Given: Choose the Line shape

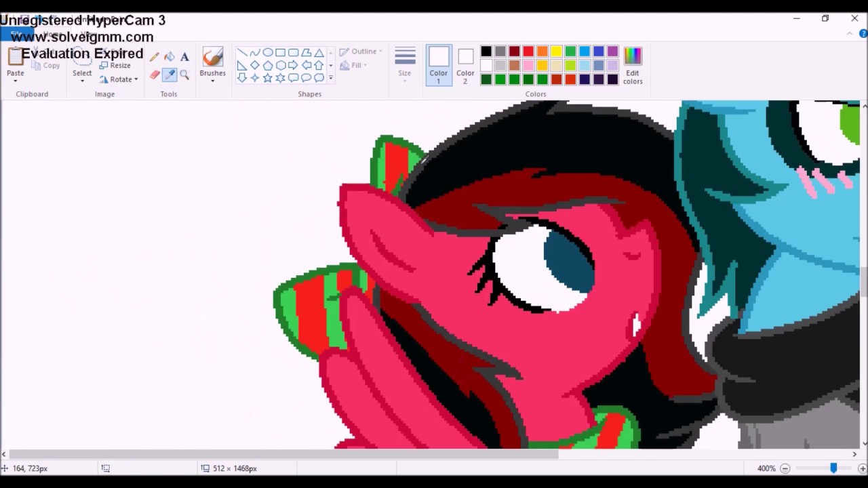Looking at the screenshot, I should (242, 53).
